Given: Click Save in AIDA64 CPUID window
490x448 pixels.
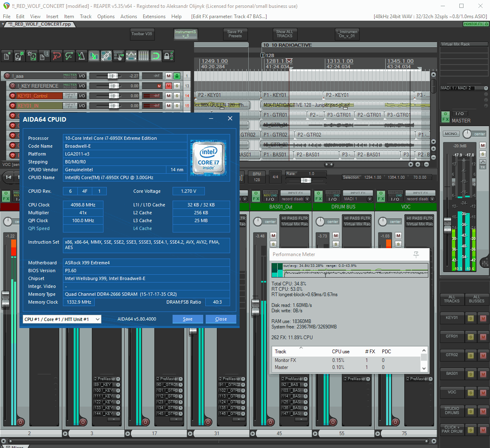Looking at the screenshot, I should click(187, 319).
